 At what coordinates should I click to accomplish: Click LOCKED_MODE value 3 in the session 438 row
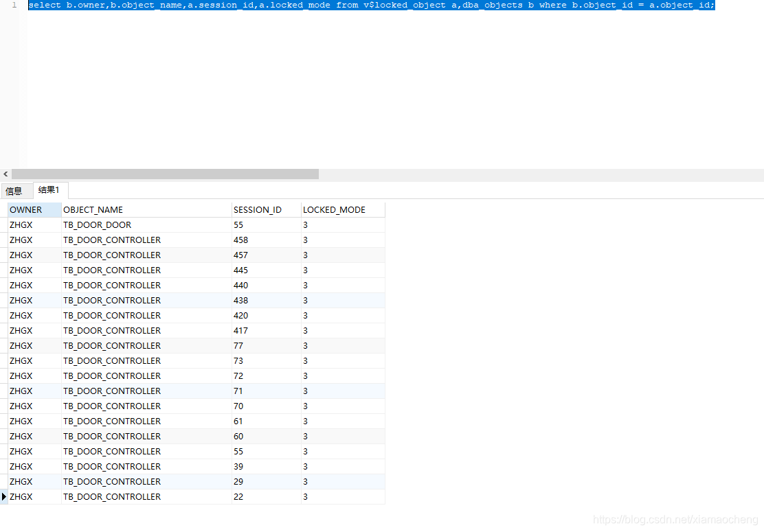[343, 300]
